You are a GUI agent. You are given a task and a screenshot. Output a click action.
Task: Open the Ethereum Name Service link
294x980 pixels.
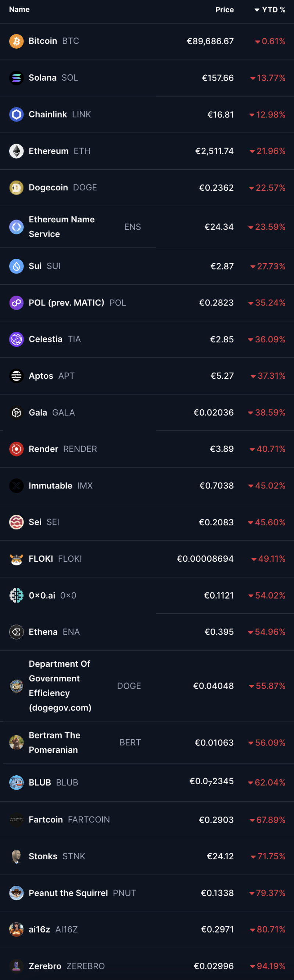[x=62, y=227]
